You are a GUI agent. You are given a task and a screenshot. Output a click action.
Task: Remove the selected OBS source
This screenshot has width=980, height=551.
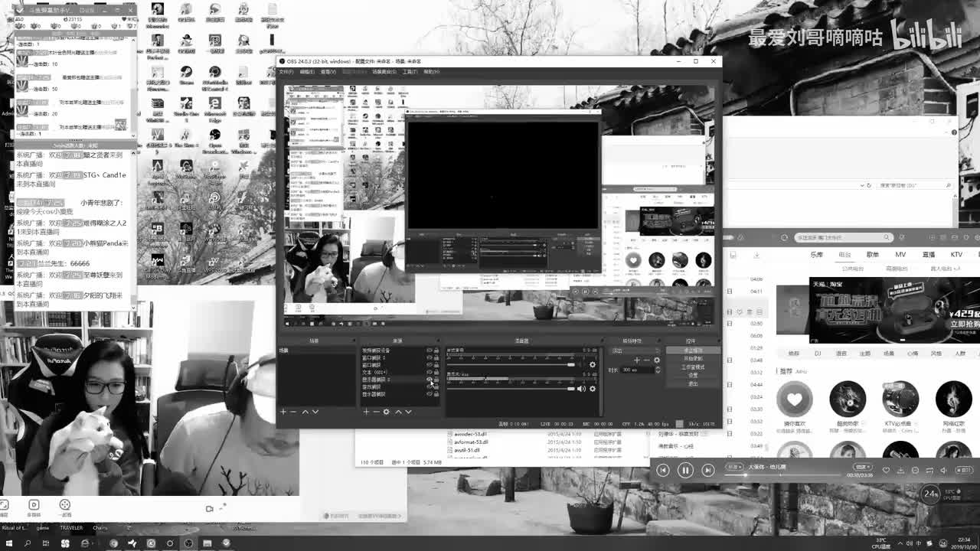pyautogui.click(x=375, y=412)
